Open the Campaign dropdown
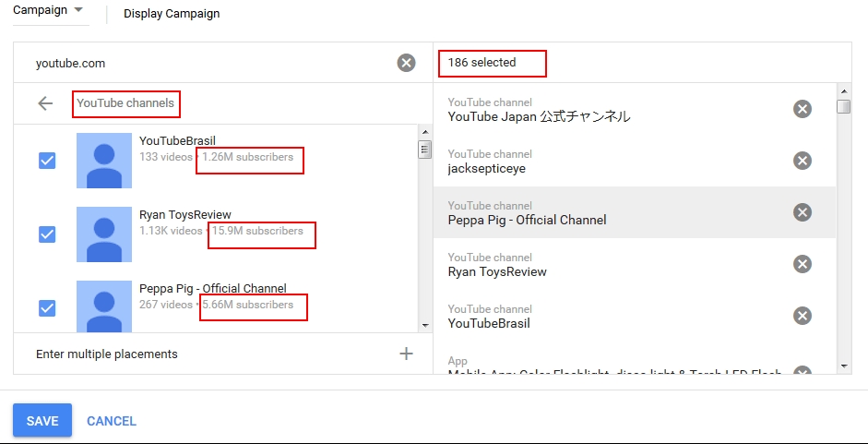 pyautogui.click(x=50, y=10)
